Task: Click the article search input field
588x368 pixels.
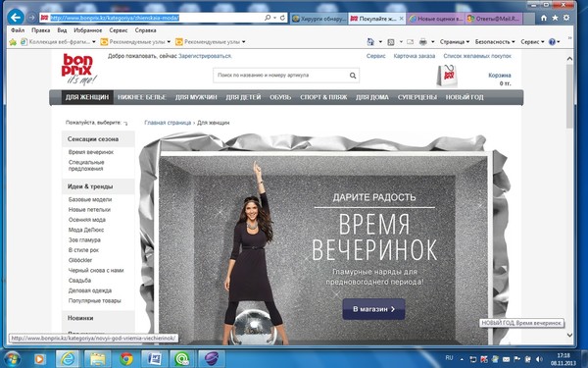Action: [281, 76]
